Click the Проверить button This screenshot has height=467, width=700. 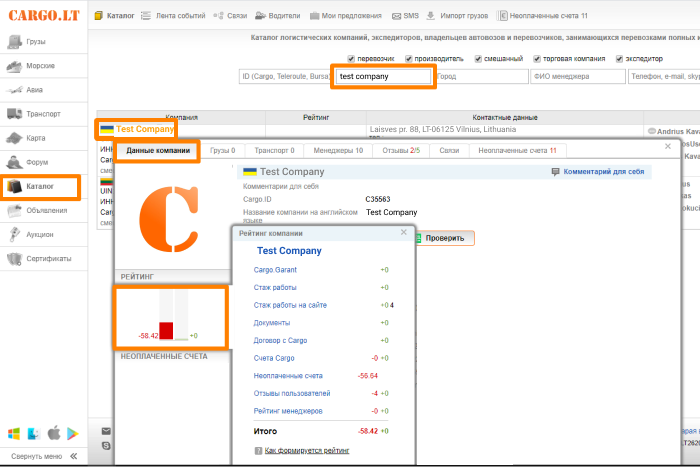pos(445,238)
